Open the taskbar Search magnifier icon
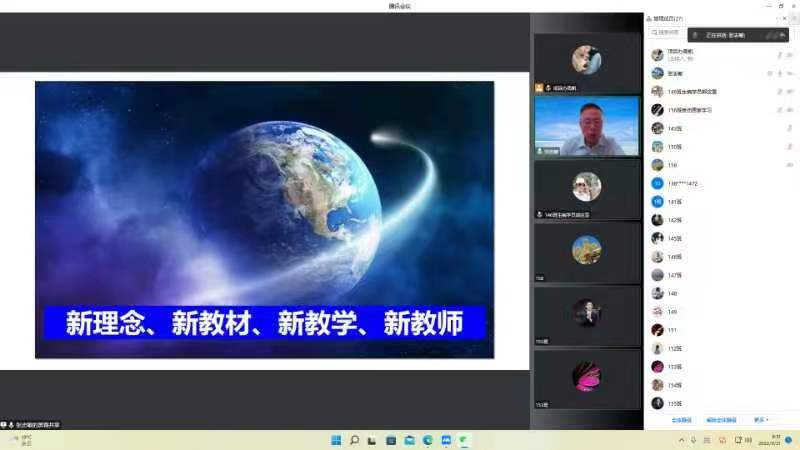This screenshot has height=450, width=800. click(354, 440)
